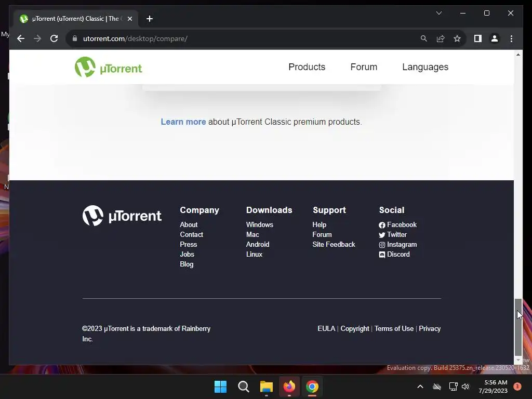Select the µTorrent Classic browser tab
This screenshot has height=399, width=532.
point(76,19)
